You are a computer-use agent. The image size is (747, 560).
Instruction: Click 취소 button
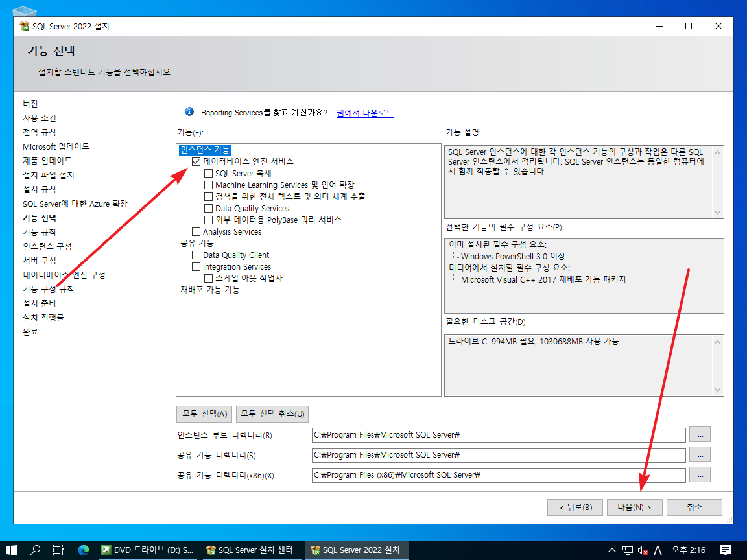694,507
